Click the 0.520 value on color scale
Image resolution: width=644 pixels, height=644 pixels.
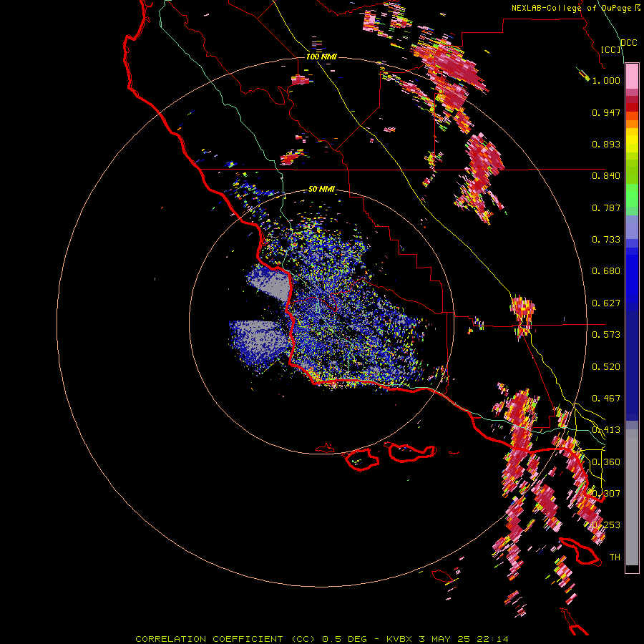click(x=606, y=367)
